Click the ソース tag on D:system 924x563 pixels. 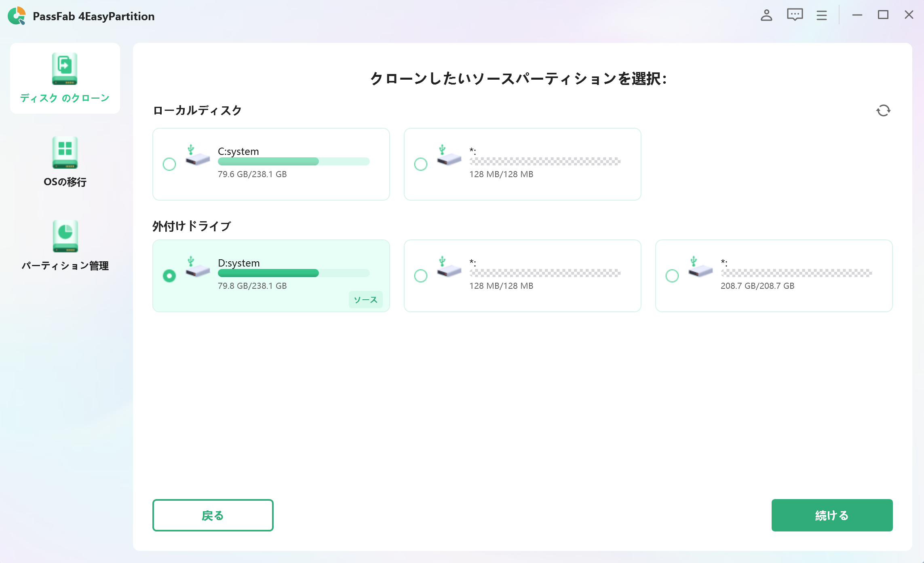tap(365, 299)
